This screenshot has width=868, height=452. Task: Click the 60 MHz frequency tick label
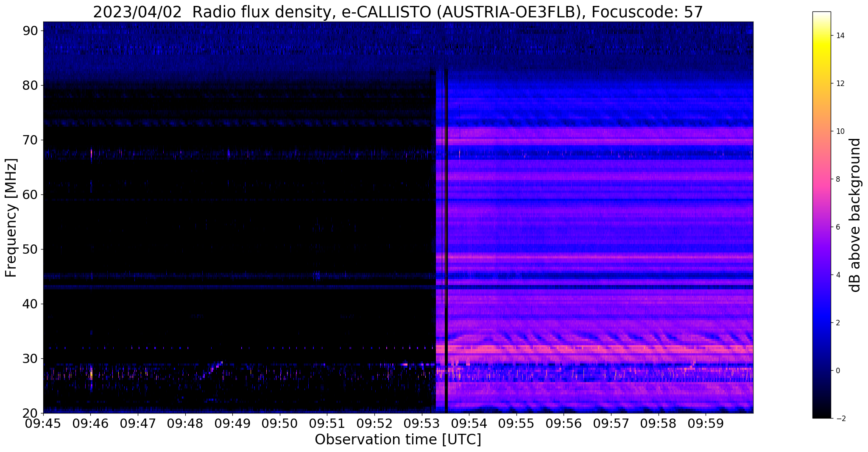tap(30, 194)
